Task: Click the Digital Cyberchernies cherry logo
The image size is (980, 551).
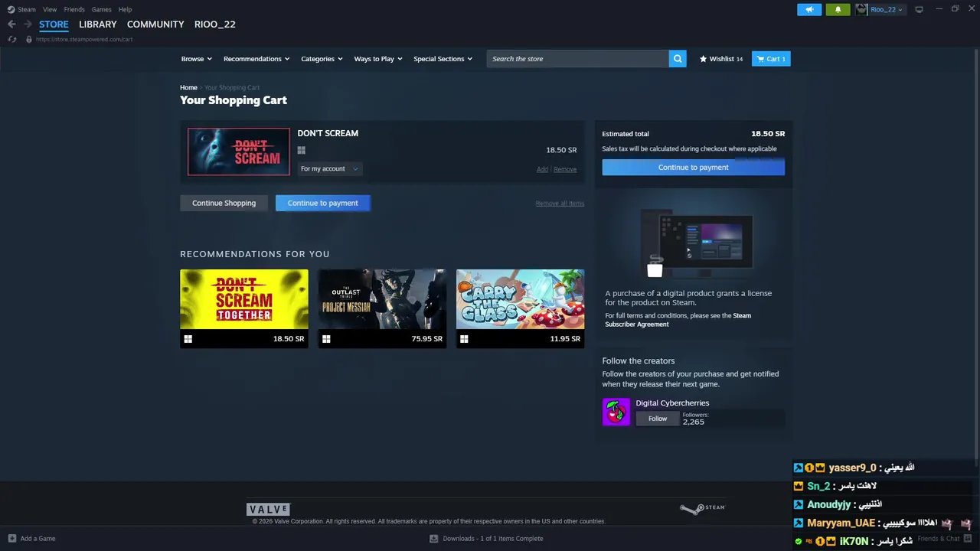Action: click(616, 412)
